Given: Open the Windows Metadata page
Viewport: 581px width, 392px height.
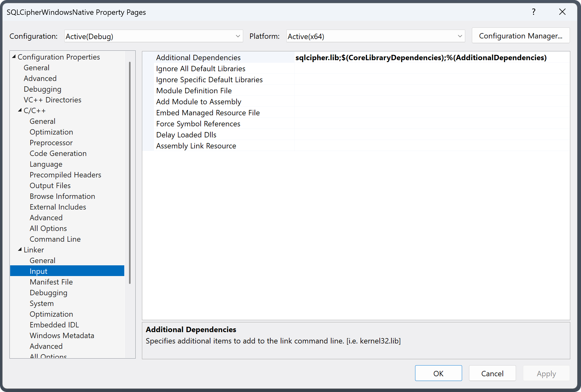Looking at the screenshot, I should point(62,336).
